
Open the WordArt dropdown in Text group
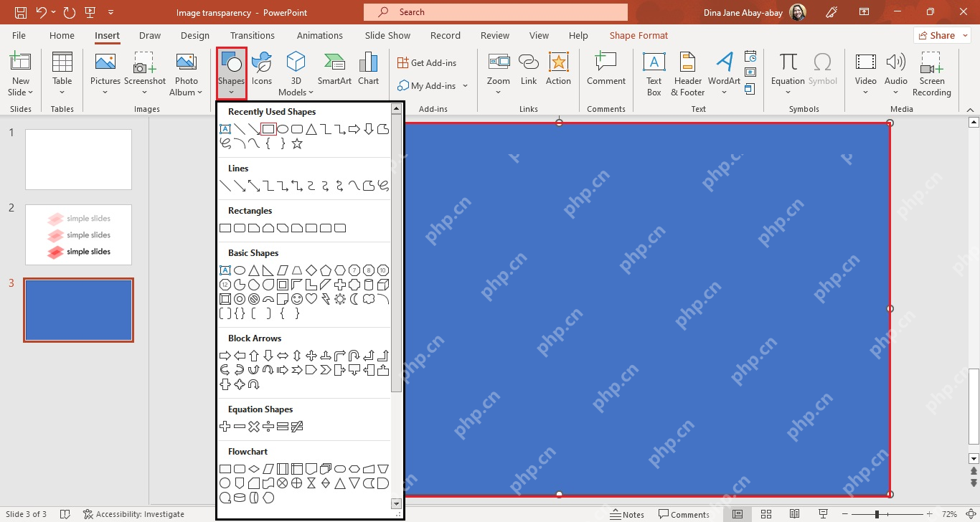(x=724, y=92)
